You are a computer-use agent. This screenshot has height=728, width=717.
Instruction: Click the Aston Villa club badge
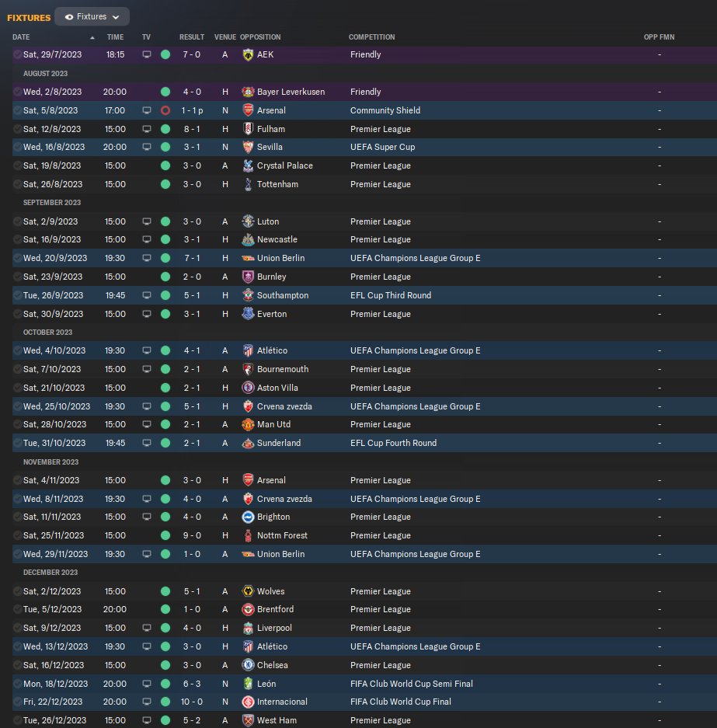(x=249, y=388)
